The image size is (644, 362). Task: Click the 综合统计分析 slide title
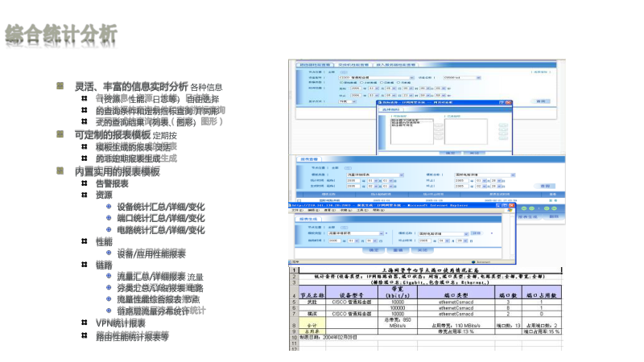point(61,34)
